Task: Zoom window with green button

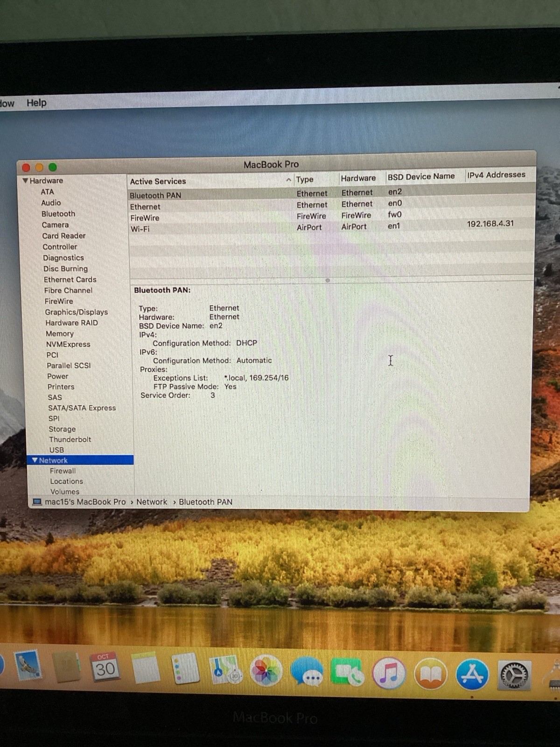Action: 52,167
